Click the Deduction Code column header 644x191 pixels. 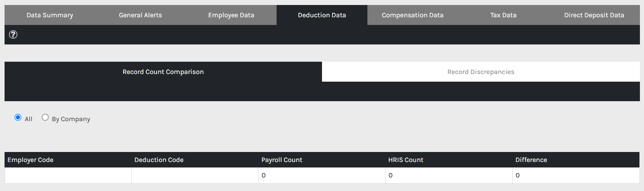click(x=195, y=160)
